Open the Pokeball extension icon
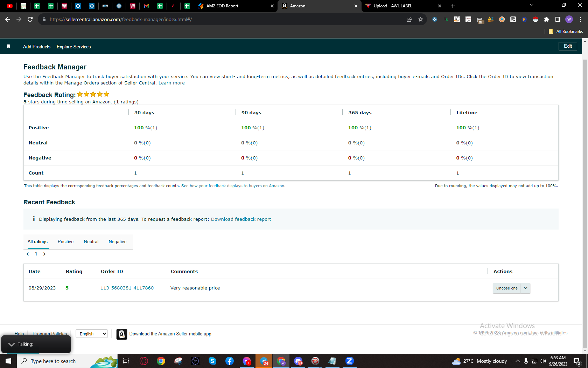The width and height of the screenshot is (588, 368). [x=535, y=19]
